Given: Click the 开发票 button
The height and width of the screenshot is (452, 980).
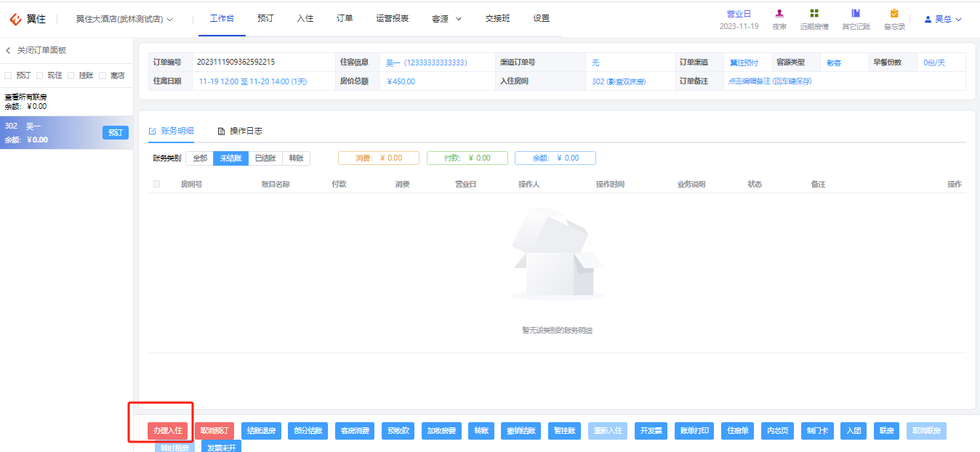Looking at the screenshot, I should (x=651, y=431).
